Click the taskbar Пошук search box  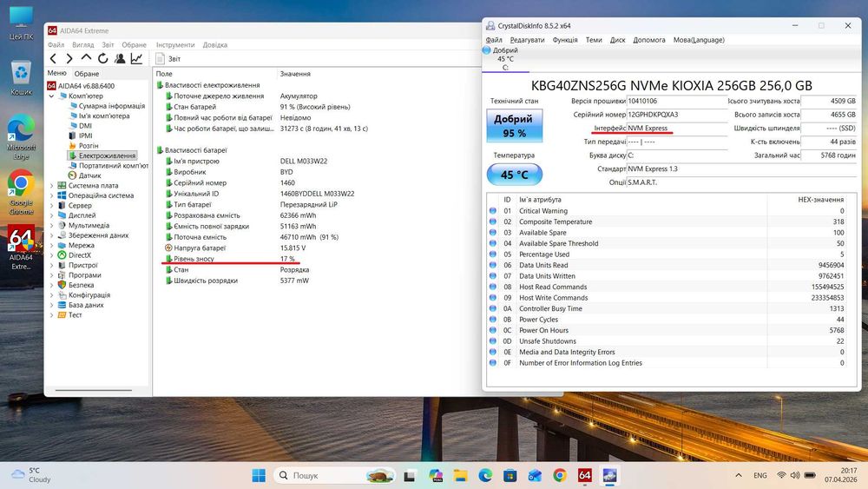[x=336, y=475]
